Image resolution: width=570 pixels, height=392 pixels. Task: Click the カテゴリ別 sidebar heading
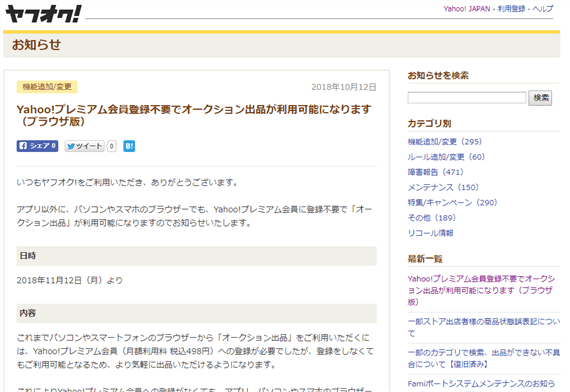point(429,123)
